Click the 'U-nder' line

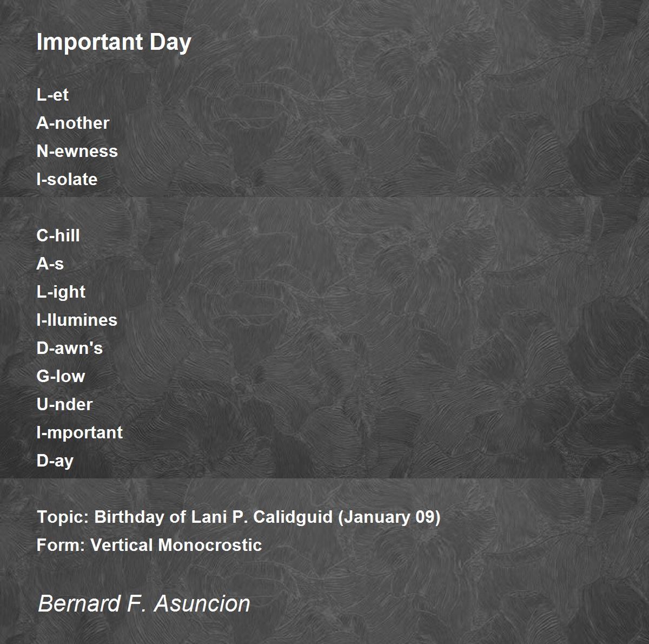(x=65, y=404)
